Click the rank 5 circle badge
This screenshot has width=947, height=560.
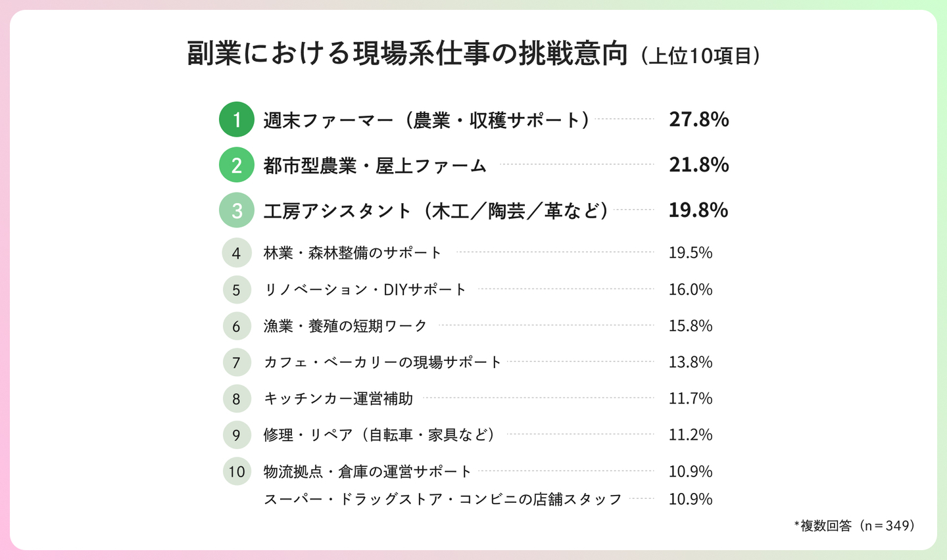click(x=237, y=290)
